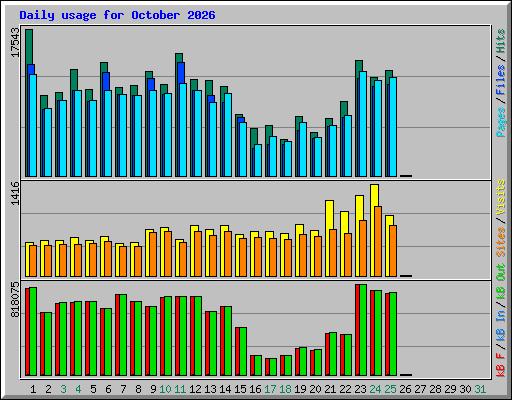This screenshot has height=400, width=512.
Task: Click the 'Pages' legend label
Action: point(500,122)
